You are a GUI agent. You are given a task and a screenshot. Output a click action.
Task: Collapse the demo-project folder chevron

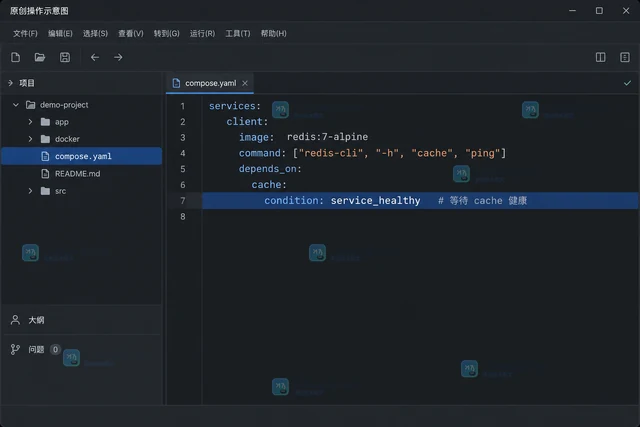tap(16, 105)
